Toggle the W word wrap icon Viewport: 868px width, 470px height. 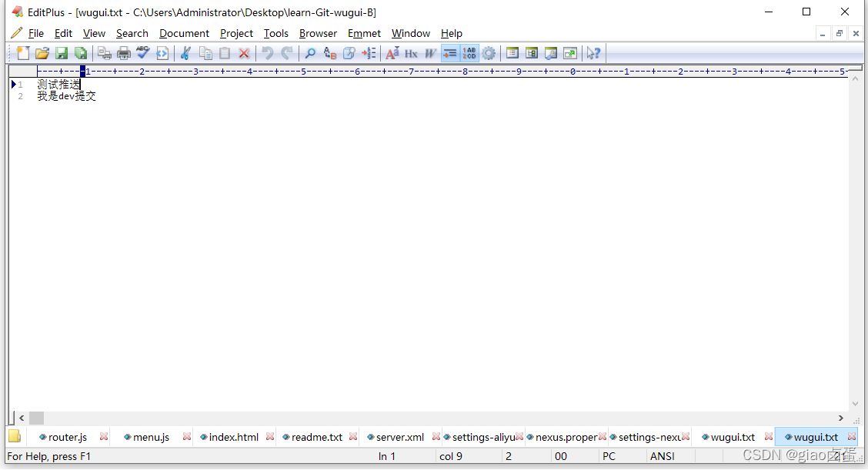[431, 53]
